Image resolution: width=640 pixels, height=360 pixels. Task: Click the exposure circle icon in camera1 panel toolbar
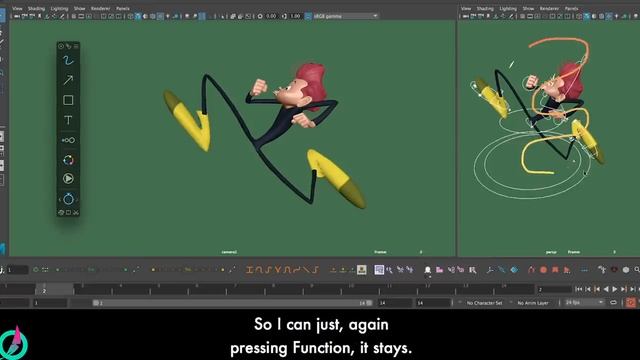[x=260, y=16]
